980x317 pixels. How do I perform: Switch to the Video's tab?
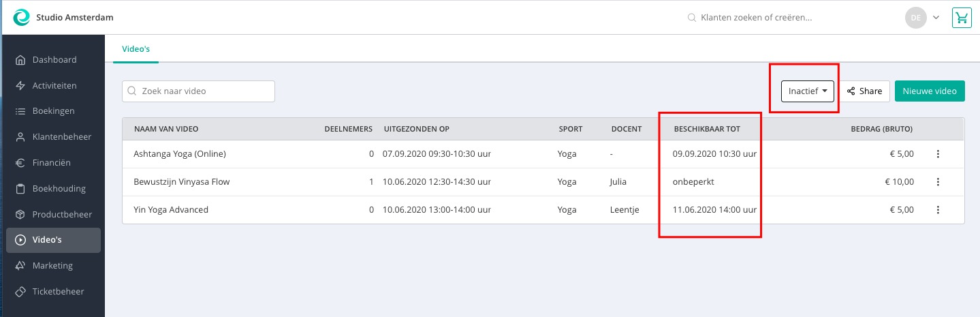pyautogui.click(x=136, y=49)
